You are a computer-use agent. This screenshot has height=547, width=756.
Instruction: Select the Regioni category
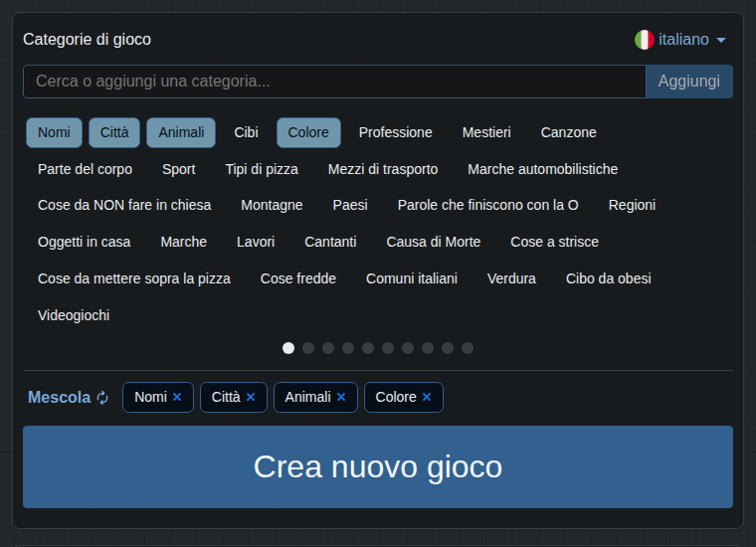632,205
